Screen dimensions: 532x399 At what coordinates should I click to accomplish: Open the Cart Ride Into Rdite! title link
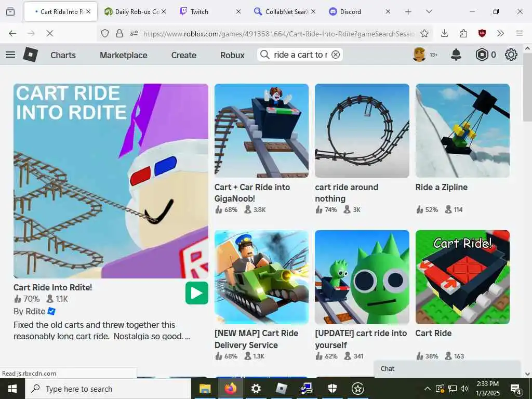coord(52,287)
